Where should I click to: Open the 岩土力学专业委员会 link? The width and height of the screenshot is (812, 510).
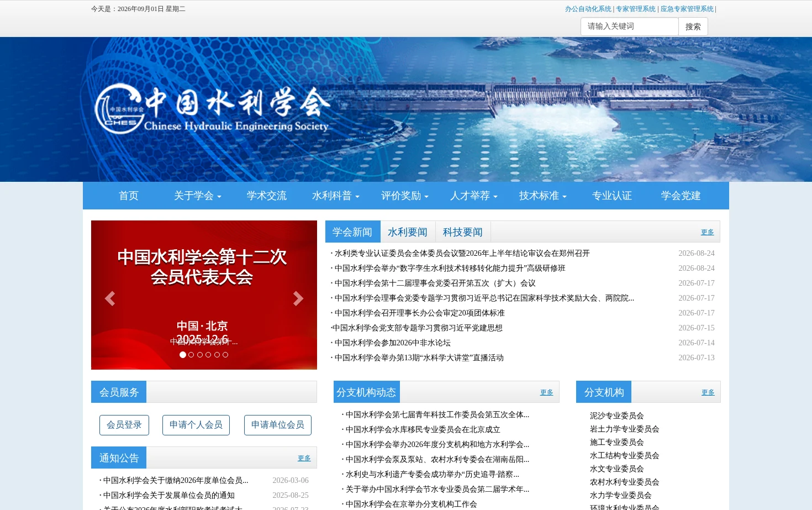pyautogui.click(x=625, y=429)
